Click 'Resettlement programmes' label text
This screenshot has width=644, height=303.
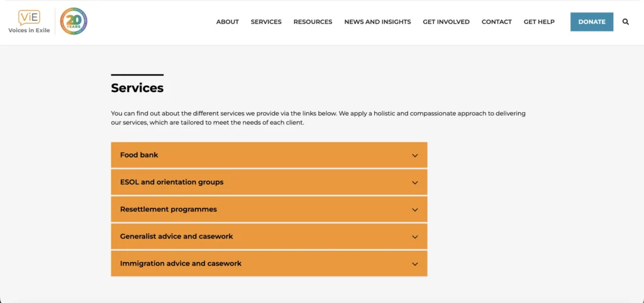click(169, 209)
